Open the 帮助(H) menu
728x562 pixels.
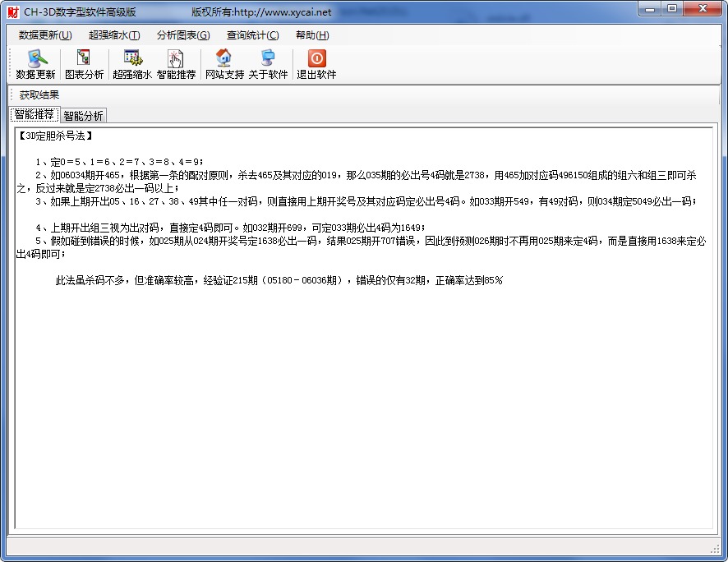tap(312, 35)
